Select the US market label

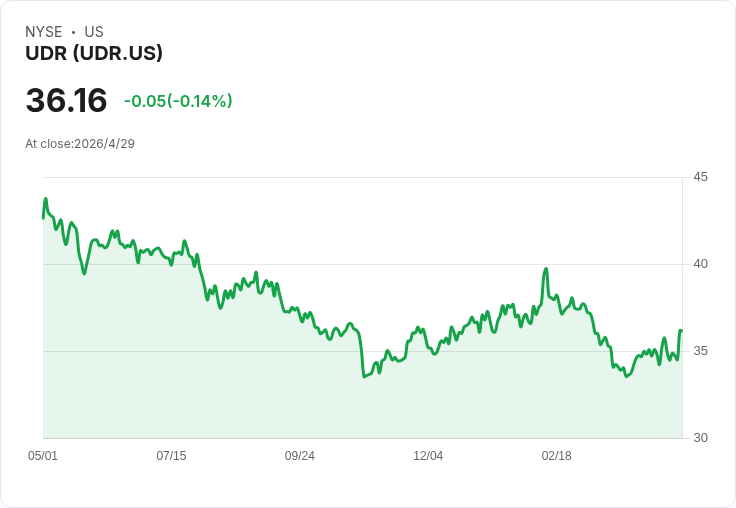pos(94,32)
